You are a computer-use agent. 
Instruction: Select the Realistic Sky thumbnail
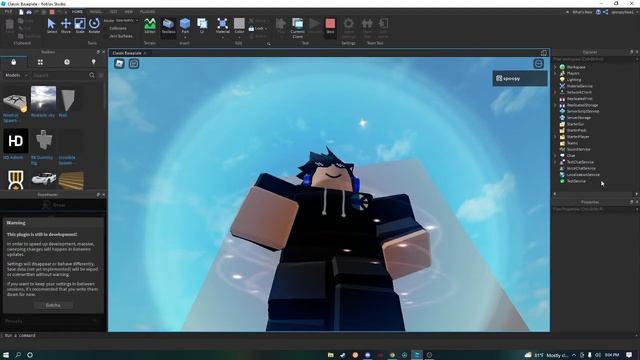point(43,98)
